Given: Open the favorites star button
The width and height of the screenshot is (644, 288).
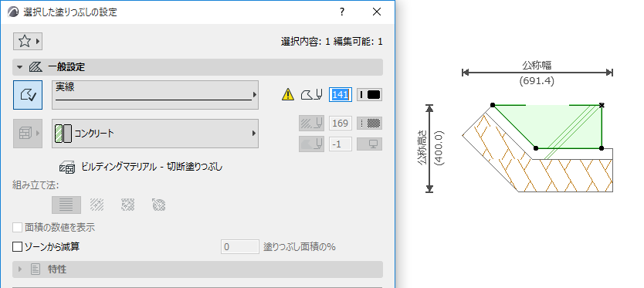Looking at the screenshot, I should tap(28, 41).
